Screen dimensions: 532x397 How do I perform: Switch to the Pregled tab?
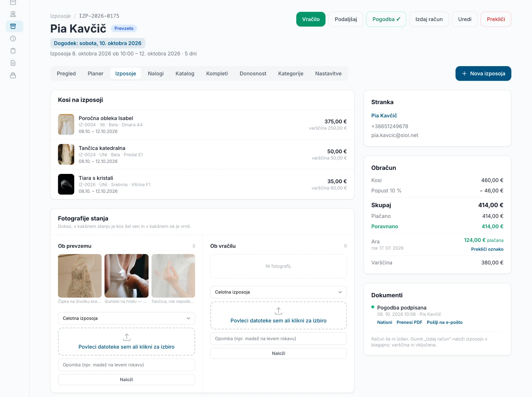[x=66, y=73]
